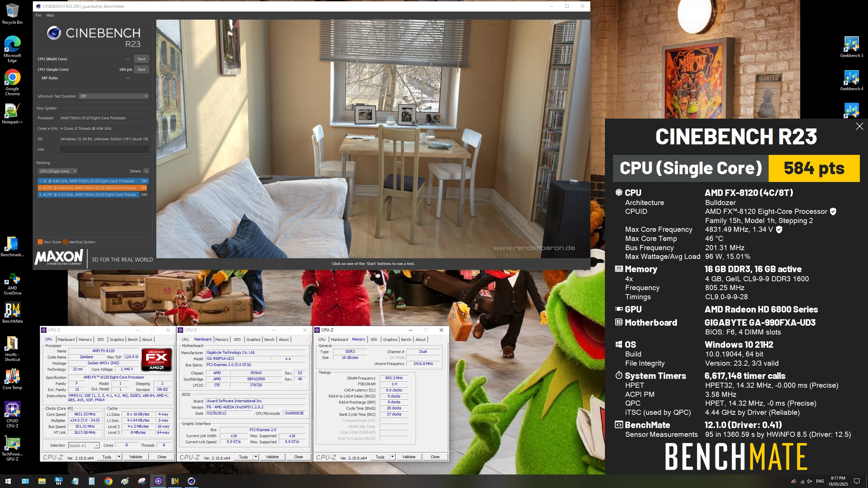
Task: Open File Explorer from the taskbar
Action: point(42,481)
